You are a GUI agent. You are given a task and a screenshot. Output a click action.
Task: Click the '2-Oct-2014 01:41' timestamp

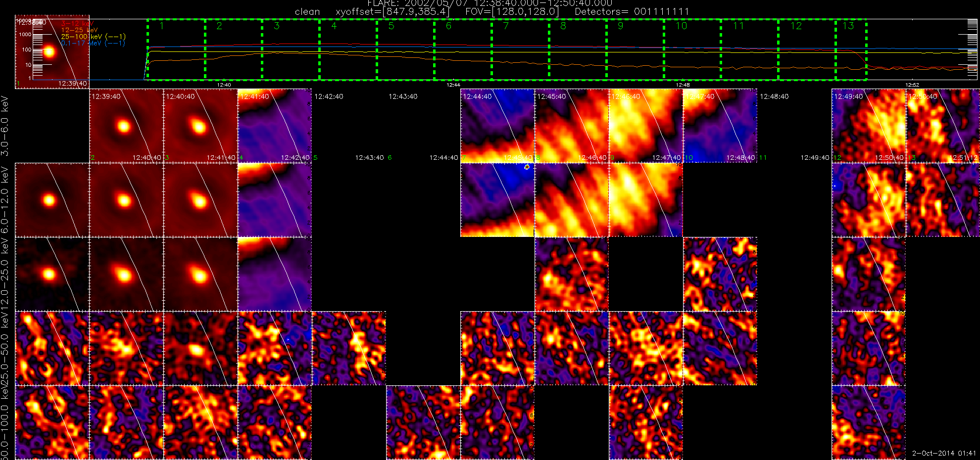(x=944, y=453)
